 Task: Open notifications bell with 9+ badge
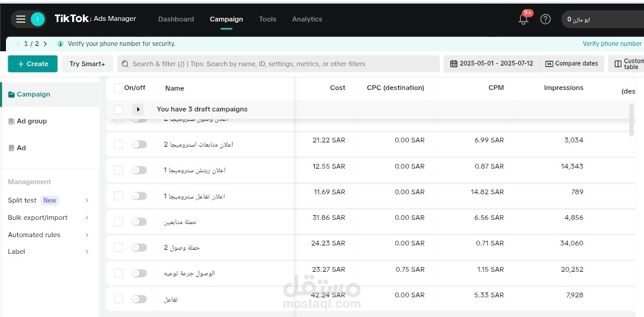524,19
